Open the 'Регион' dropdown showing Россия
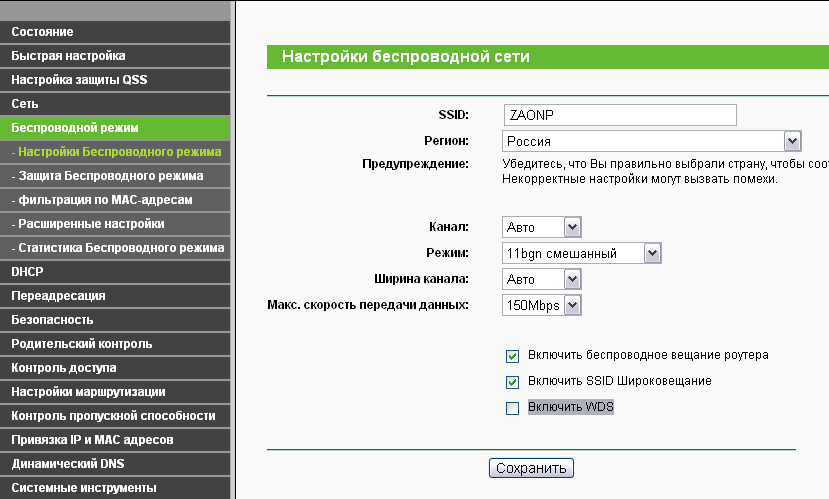The width and height of the screenshot is (829, 499). tap(652, 141)
